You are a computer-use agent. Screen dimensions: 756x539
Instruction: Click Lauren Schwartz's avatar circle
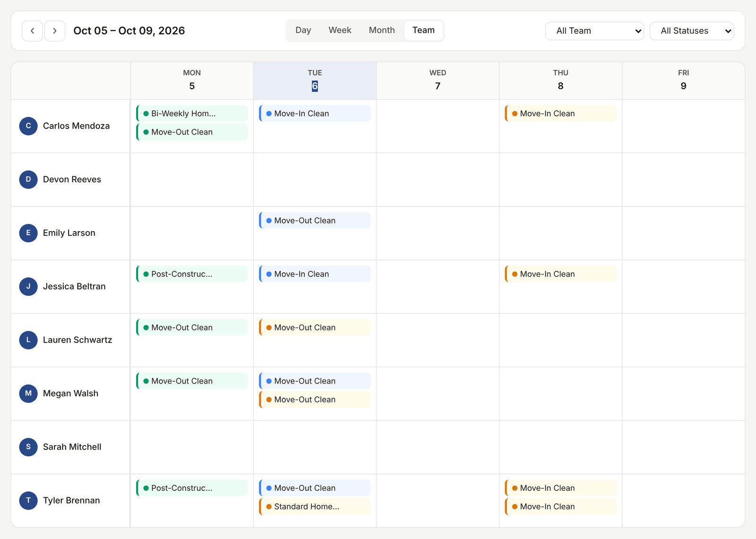click(x=28, y=340)
